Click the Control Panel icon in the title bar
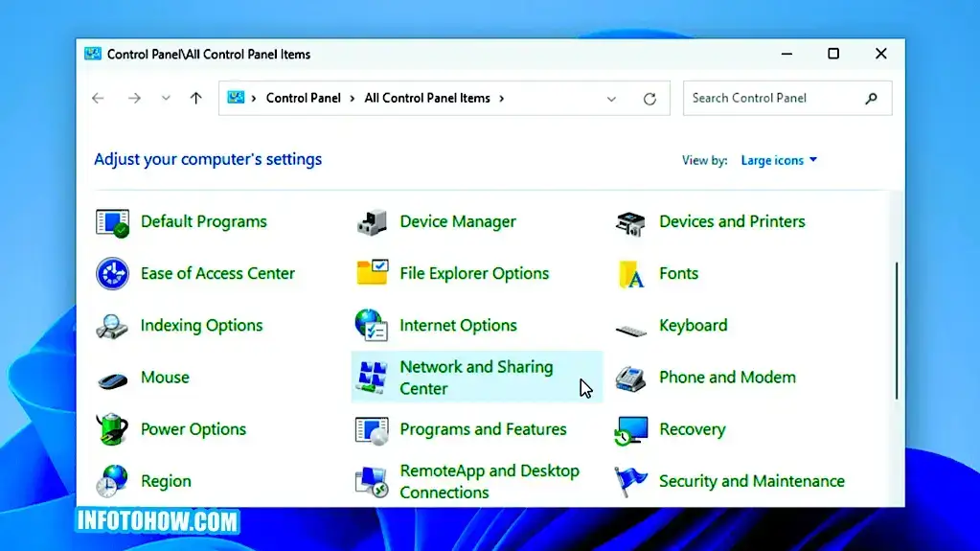Image resolution: width=980 pixels, height=551 pixels. 93,54
